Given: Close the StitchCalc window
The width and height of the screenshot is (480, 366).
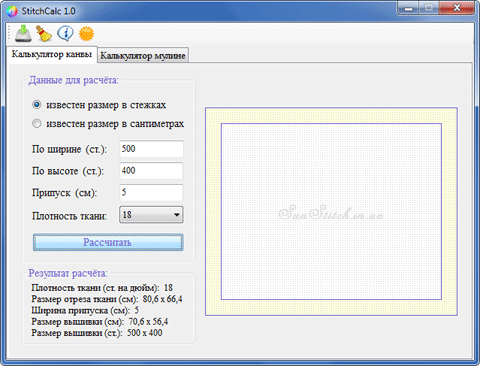Looking at the screenshot, I should pos(457,8).
